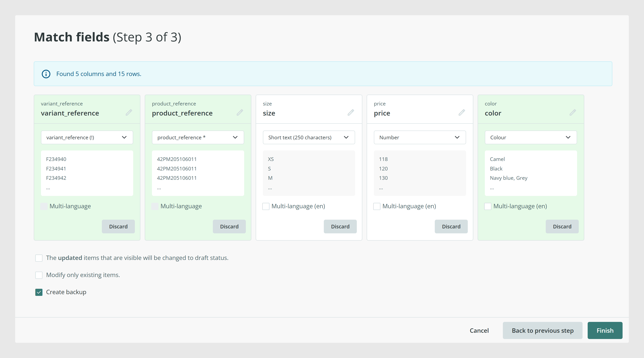Click the color sample values preview box
This screenshot has height=358, width=644.
point(531,173)
